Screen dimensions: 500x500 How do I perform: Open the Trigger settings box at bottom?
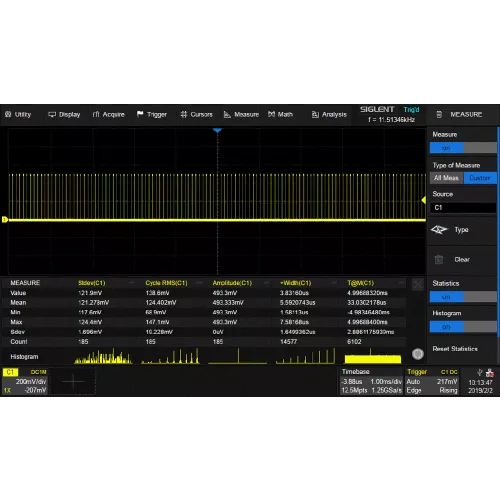click(x=432, y=381)
